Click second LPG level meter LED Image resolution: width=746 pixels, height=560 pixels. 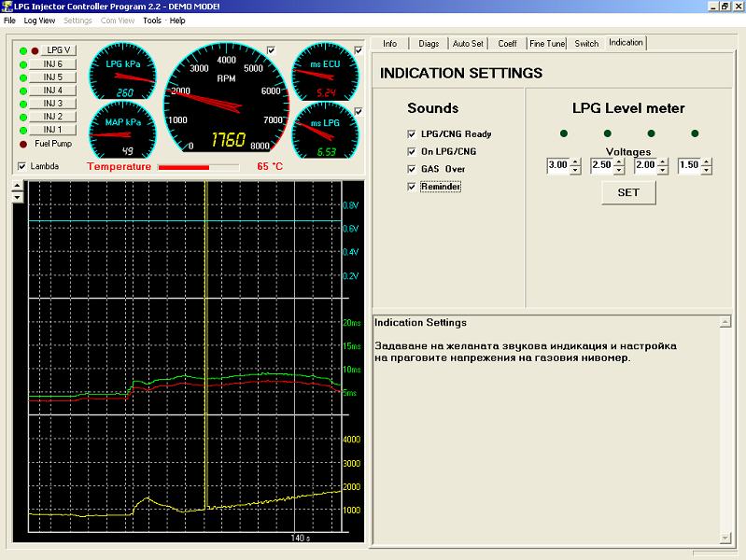click(x=608, y=133)
